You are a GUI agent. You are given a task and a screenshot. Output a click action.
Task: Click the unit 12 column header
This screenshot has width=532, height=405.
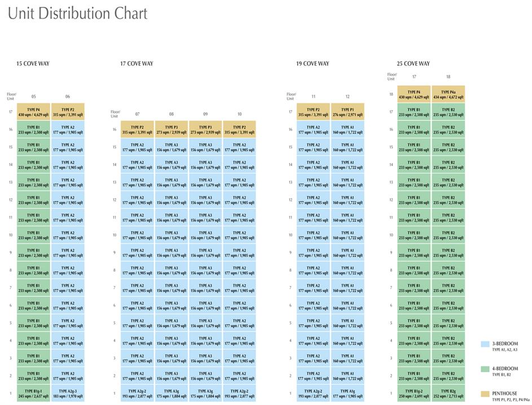(348, 97)
